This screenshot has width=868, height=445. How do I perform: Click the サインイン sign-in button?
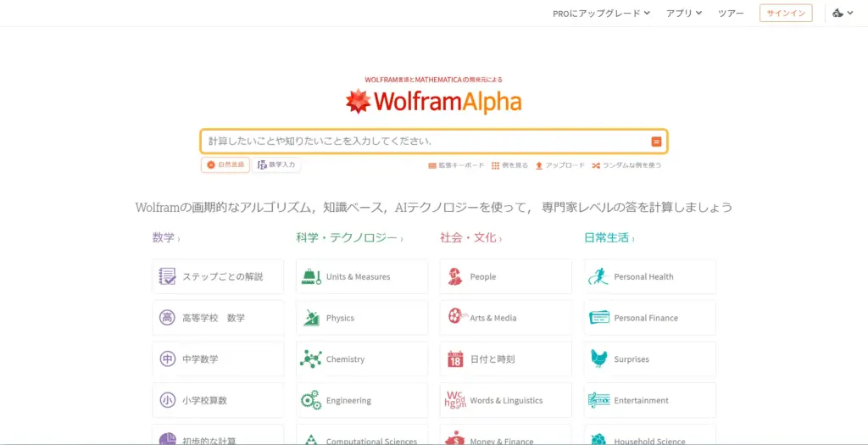786,14
